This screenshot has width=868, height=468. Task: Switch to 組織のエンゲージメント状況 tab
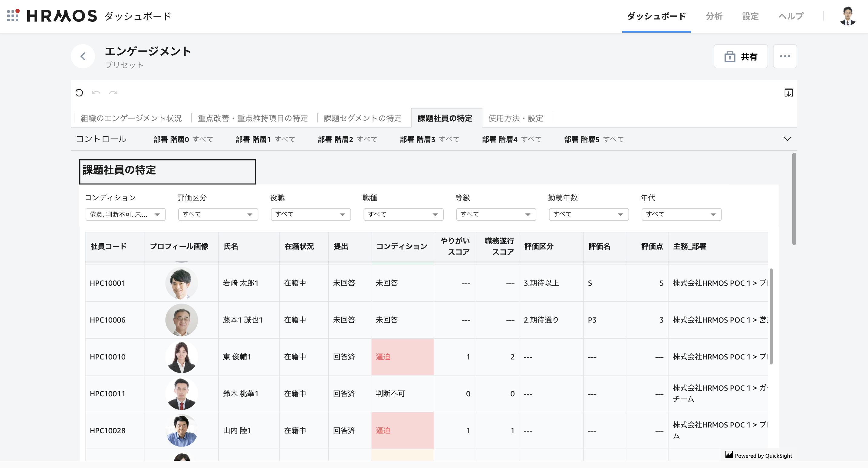[x=131, y=118]
